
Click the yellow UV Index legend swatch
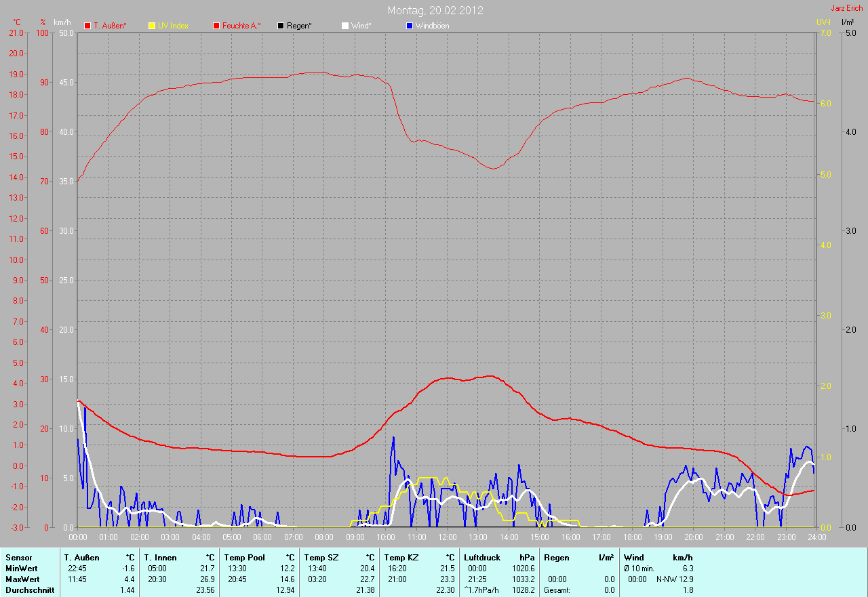tap(152, 26)
